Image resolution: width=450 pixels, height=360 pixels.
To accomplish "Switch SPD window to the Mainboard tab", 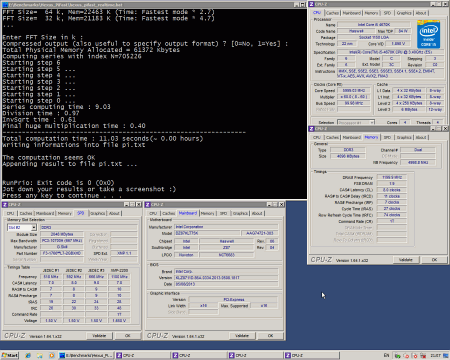I will (x=45, y=213).
